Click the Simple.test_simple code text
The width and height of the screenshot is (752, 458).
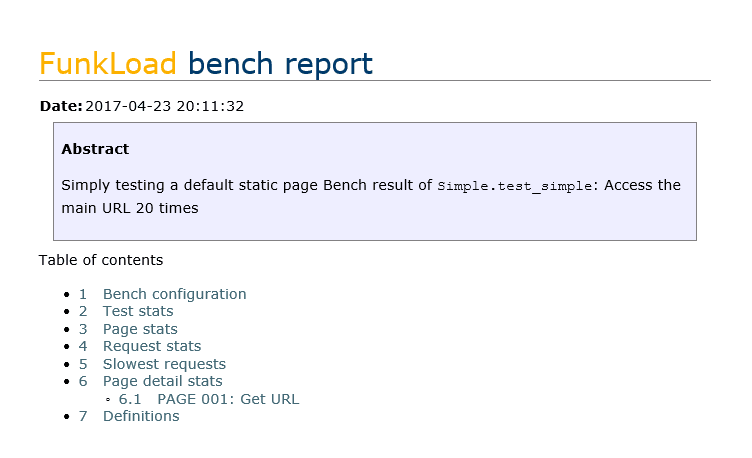514,186
